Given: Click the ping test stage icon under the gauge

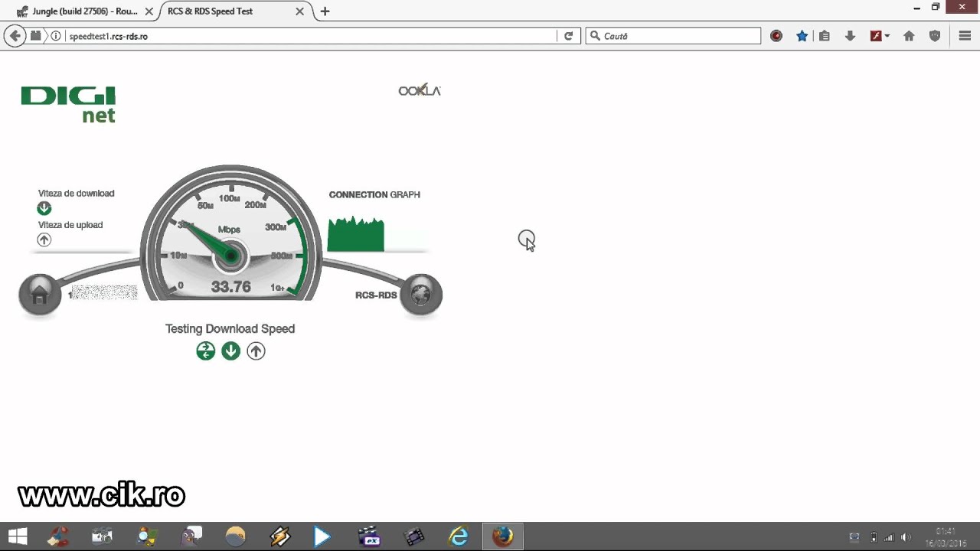Looking at the screenshot, I should [x=205, y=350].
